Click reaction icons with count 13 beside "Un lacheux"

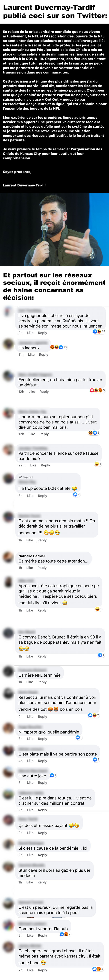(58, 347)
